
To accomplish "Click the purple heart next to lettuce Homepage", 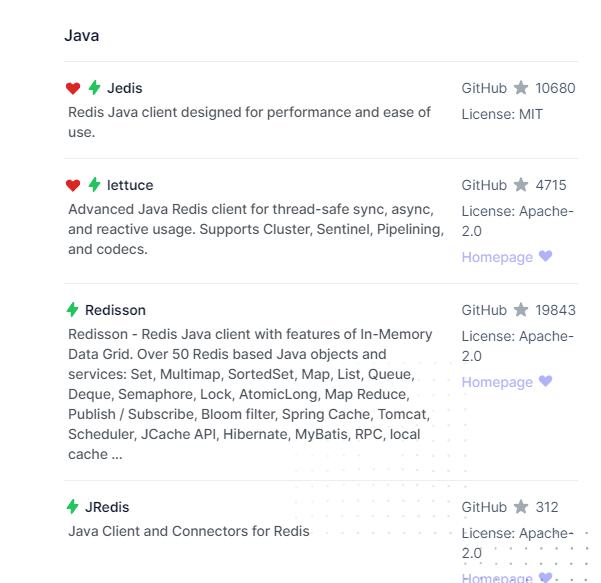I will point(545,257).
